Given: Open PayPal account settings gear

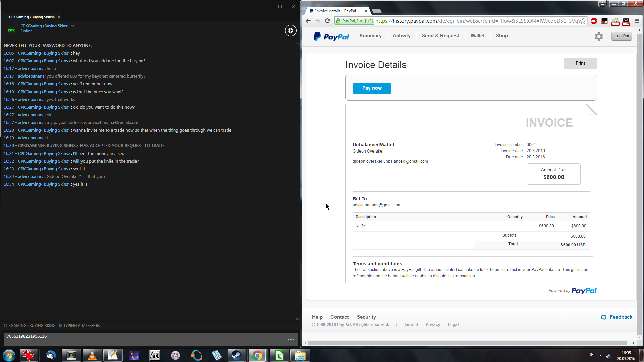Looking at the screenshot, I should tap(599, 36).
